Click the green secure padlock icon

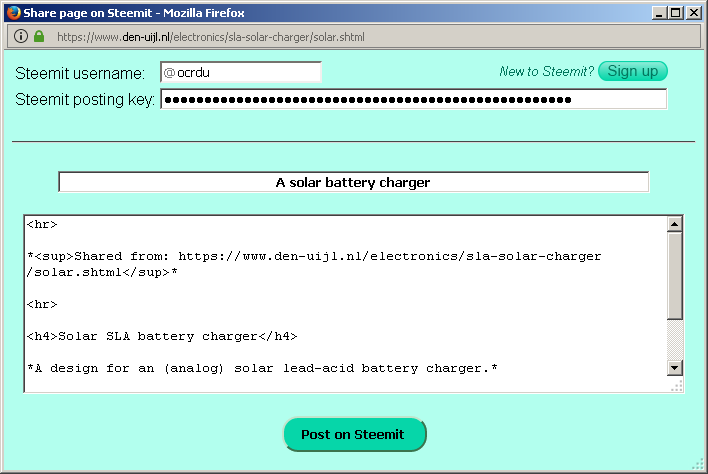(x=39, y=36)
